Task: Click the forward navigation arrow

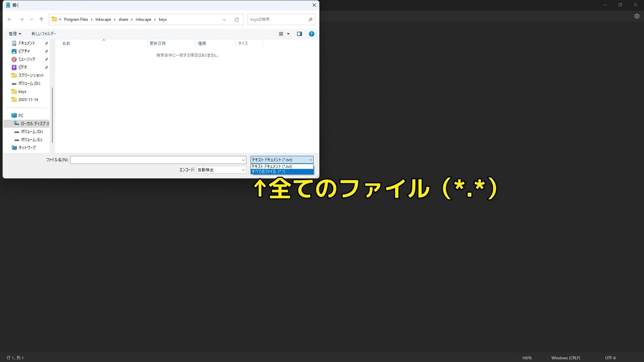Action: 20,19
